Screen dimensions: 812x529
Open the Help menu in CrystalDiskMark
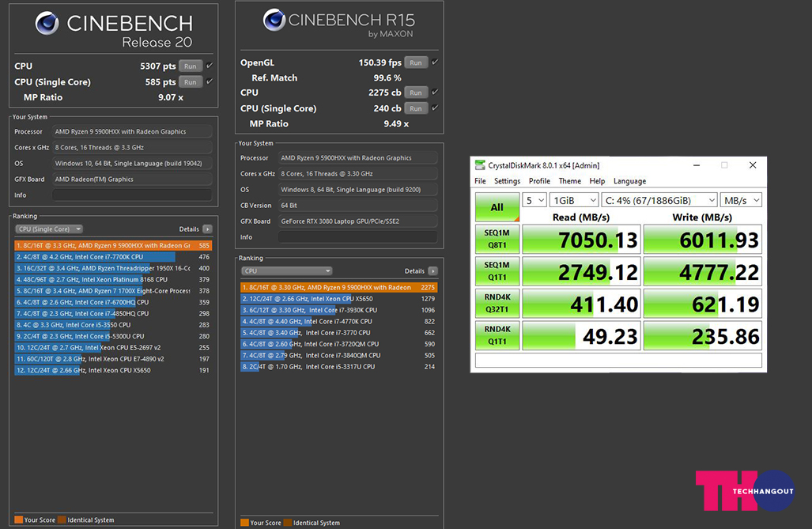click(597, 181)
